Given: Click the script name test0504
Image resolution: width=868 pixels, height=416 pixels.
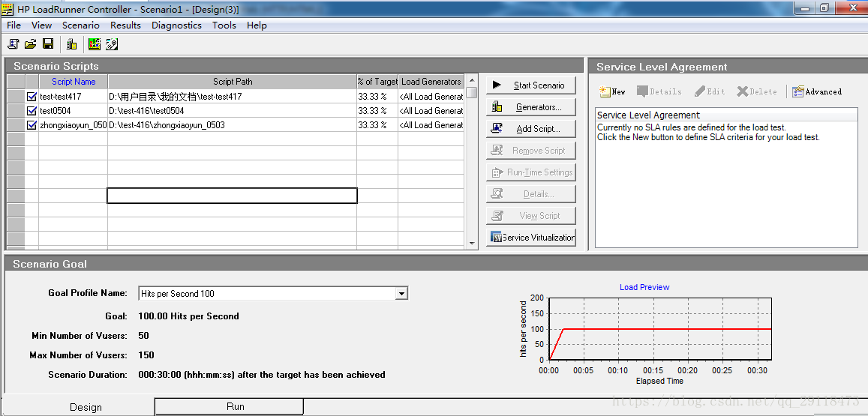Looking at the screenshot, I should (x=56, y=111).
